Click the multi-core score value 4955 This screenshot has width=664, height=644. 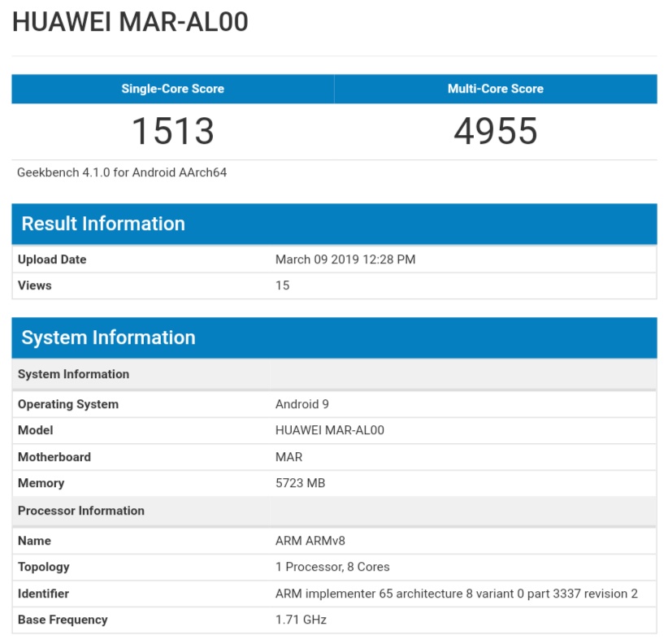(x=496, y=130)
